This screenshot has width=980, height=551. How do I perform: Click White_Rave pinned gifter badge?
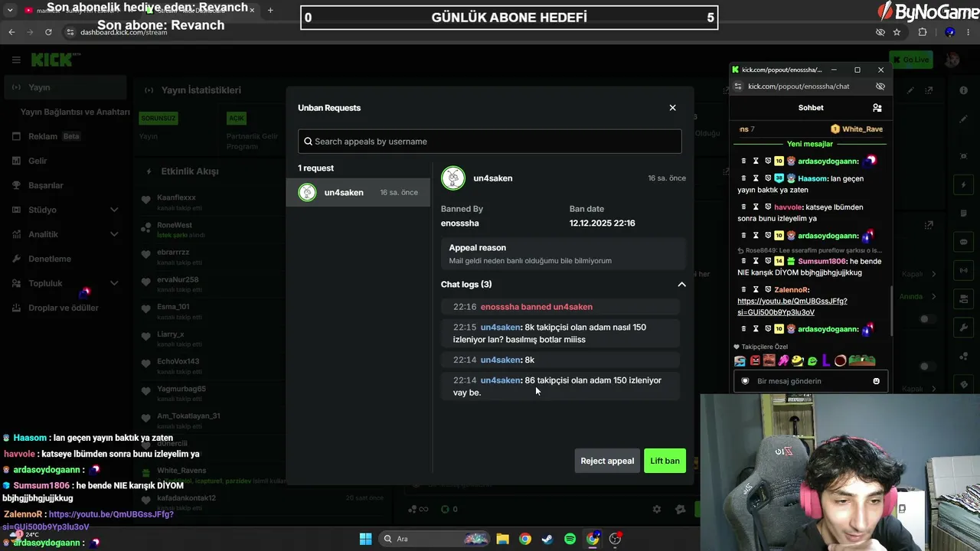pos(857,129)
